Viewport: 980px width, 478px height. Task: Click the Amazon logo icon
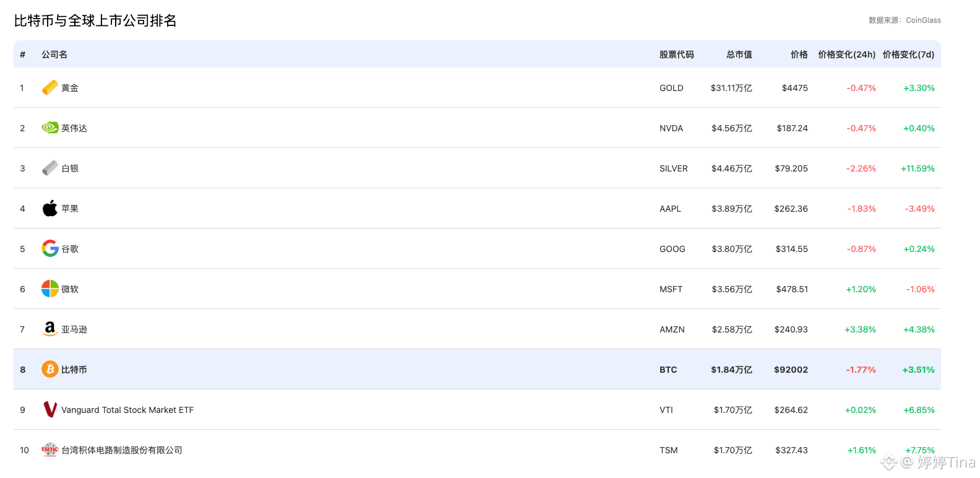click(50, 329)
